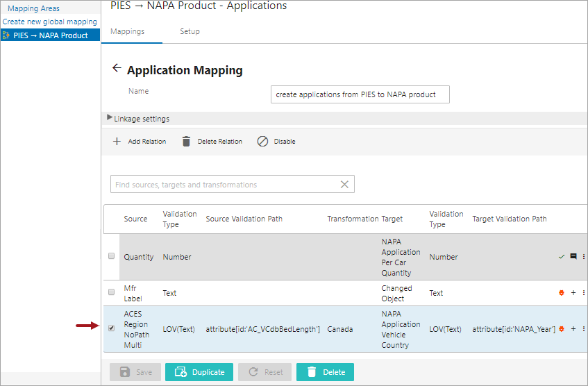Tick the Quantity row checkbox
This screenshot has width=588, height=386.
111,256
